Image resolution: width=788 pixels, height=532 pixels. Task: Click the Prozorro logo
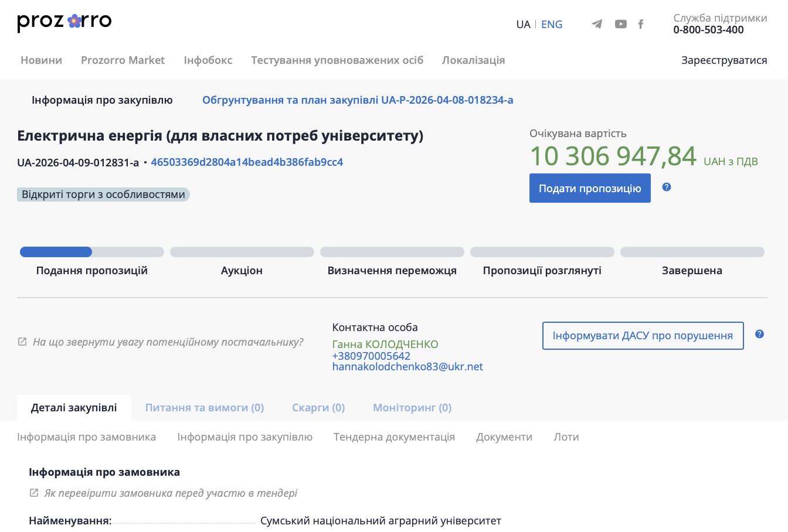[64, 22]
